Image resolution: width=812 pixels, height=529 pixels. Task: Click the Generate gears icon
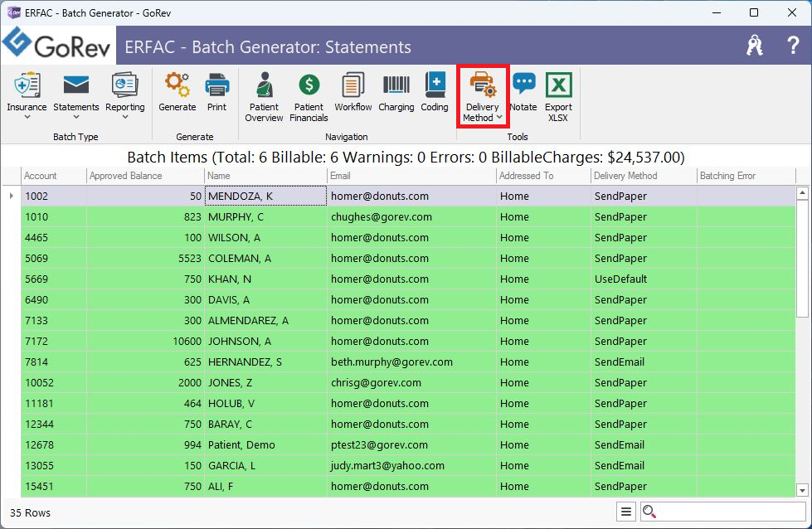click(x=177, y=85)
